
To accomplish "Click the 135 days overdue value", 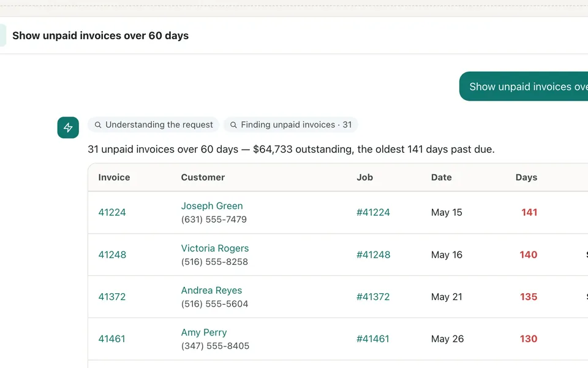I will pos(529,297).
